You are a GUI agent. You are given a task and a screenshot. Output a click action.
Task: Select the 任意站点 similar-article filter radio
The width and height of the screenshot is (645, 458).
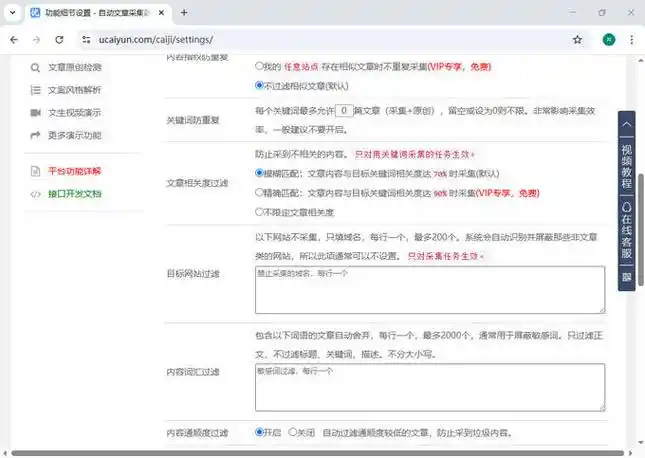[259, 66]
